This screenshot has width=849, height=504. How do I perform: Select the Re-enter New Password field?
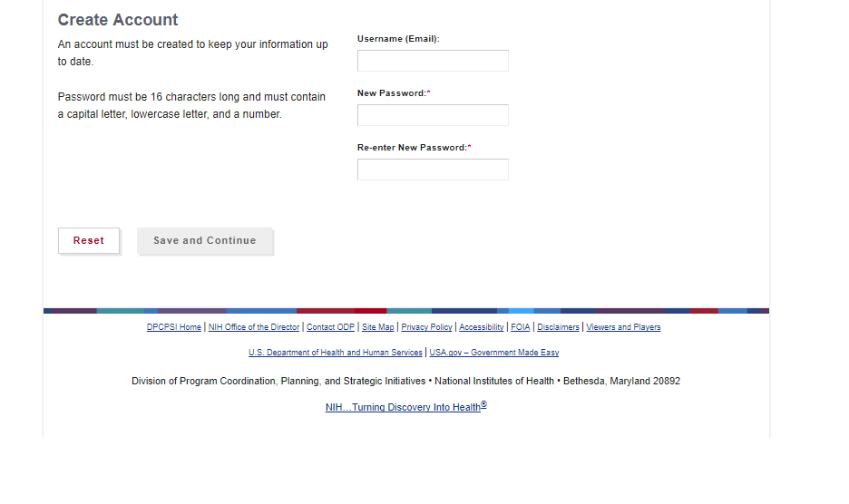[433, 170]
